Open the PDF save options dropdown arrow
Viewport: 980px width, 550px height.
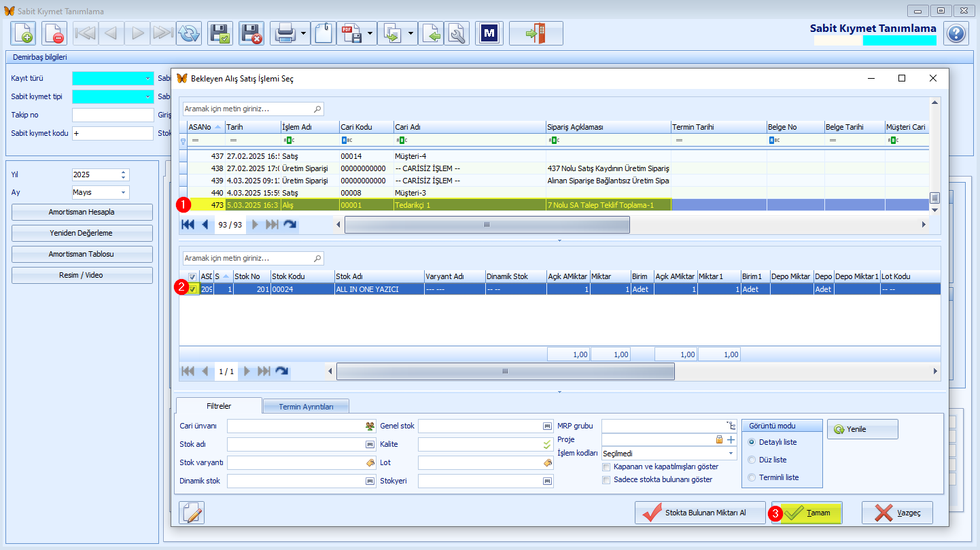(370, 33)
